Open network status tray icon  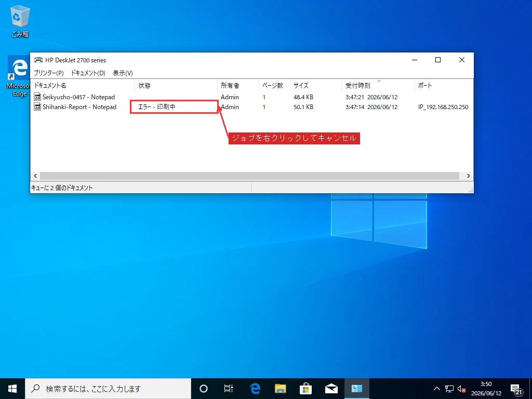pyautogui.click(x=449, y=389)
